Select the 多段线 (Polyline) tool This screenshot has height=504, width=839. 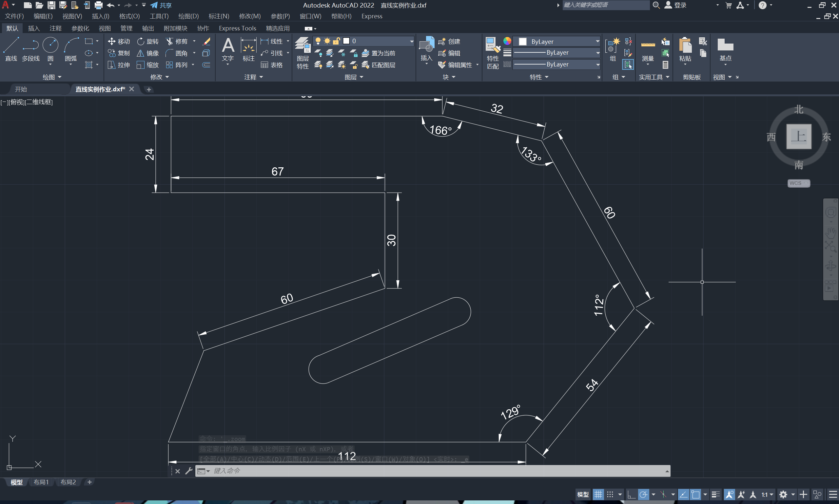[30, 49]
